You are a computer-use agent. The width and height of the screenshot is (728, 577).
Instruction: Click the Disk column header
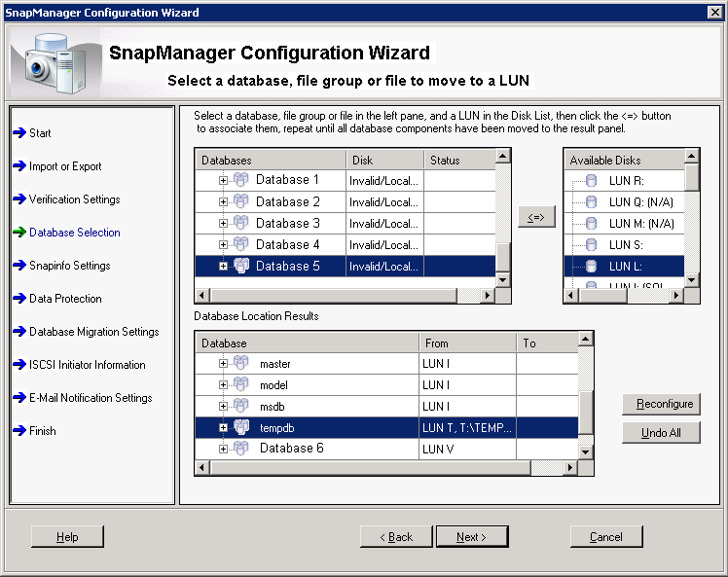click(384, 161)
